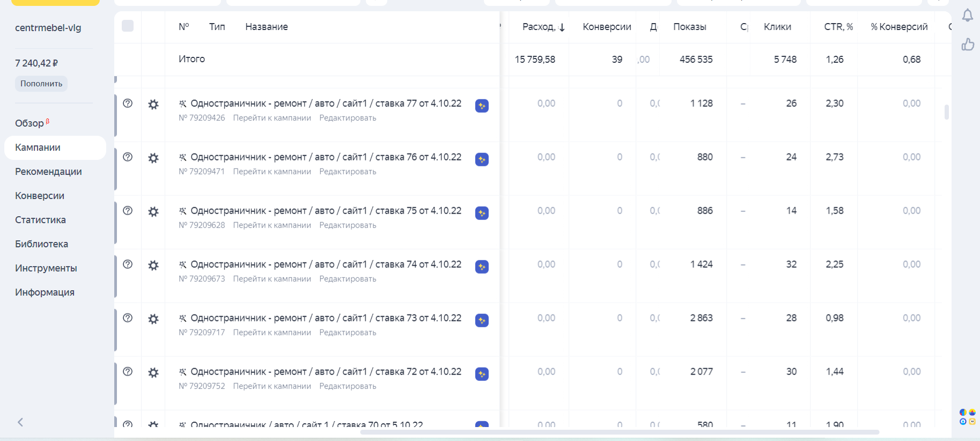Click the colorful widget icon at bottom right

tap(968, 417)
